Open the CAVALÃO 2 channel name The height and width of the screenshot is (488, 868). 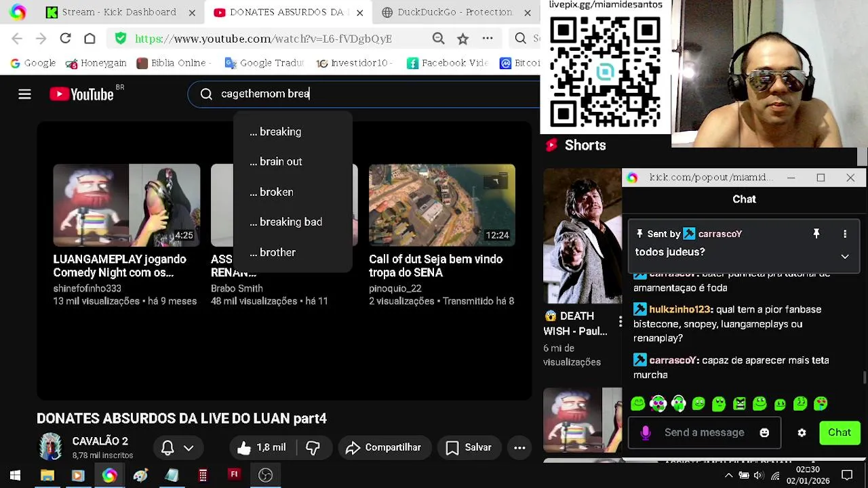pyautogui.click(x=100, y=441)
